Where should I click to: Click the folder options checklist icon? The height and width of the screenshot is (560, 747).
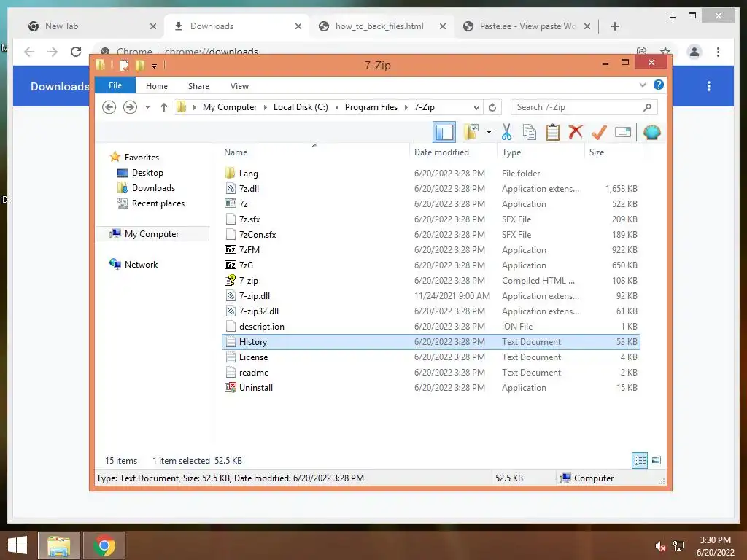(x=472, y=132)
